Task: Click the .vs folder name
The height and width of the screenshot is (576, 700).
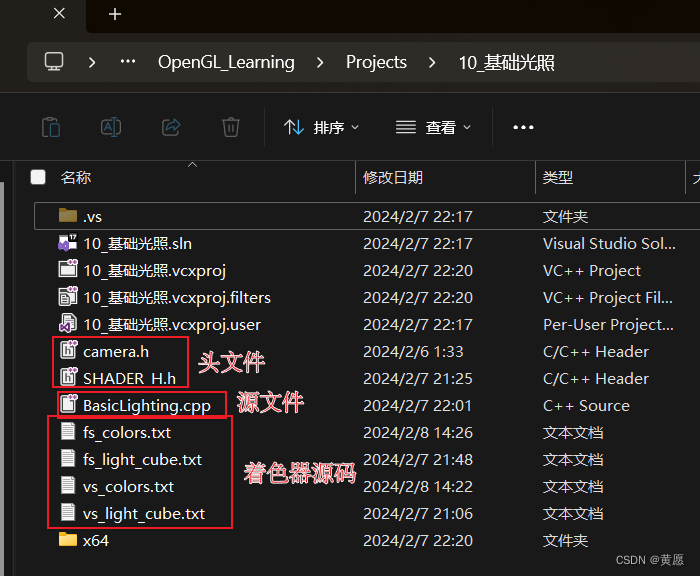Action: [92, 217]
